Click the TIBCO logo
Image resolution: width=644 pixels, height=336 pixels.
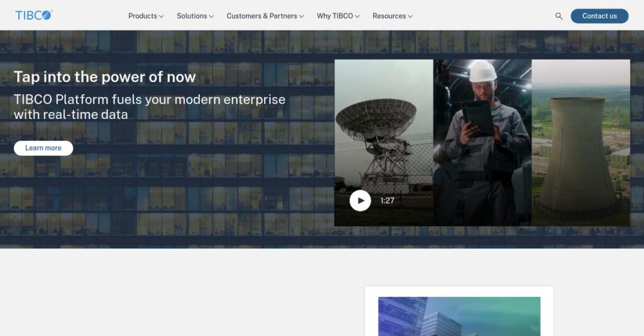[34, 15]
